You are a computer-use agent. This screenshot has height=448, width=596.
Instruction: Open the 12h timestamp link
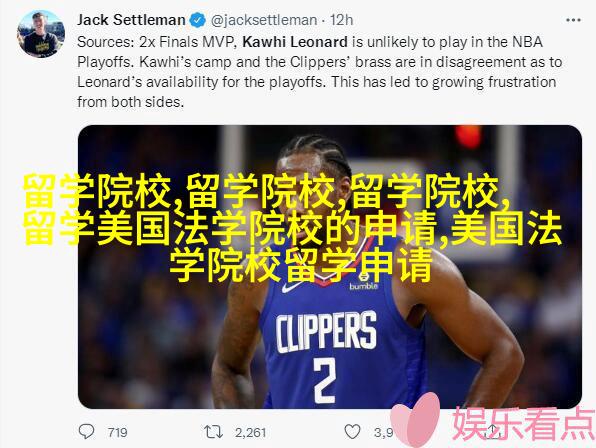point(341,20)
